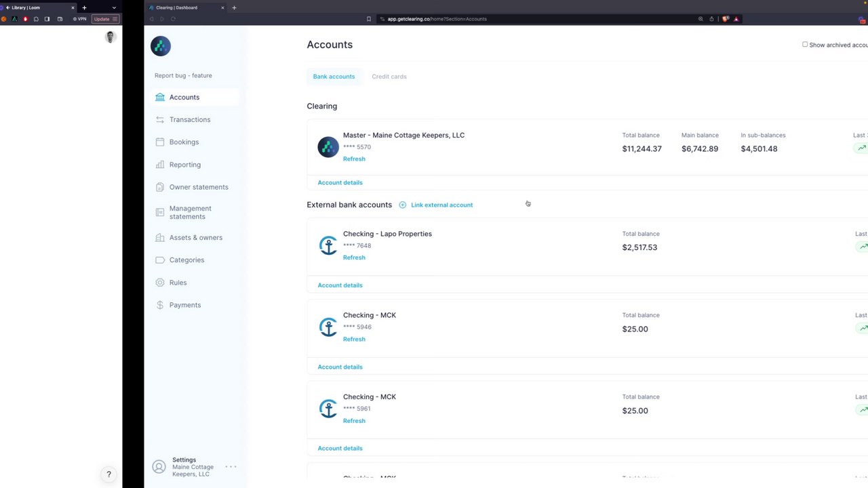Click the Report bug - feature link

[183, 76]
